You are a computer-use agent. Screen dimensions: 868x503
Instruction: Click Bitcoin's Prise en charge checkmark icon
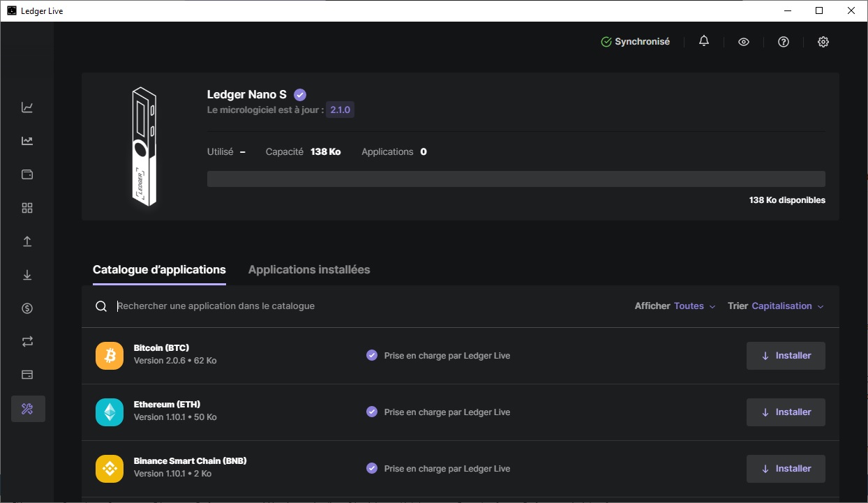coord(372,355)
